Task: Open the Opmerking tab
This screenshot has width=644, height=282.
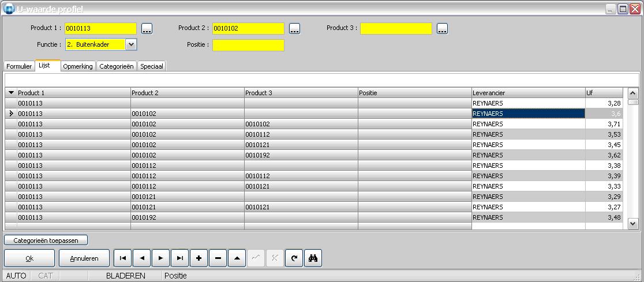Action: [x=78, y=66]
